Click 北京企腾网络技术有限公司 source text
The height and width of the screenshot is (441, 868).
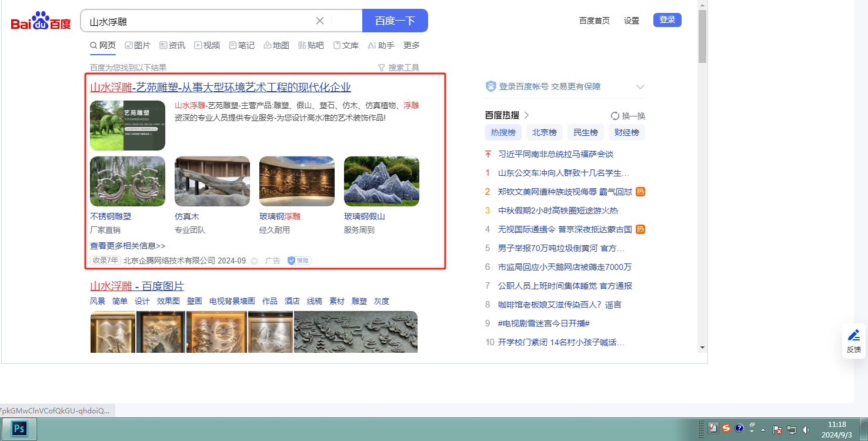169,260
